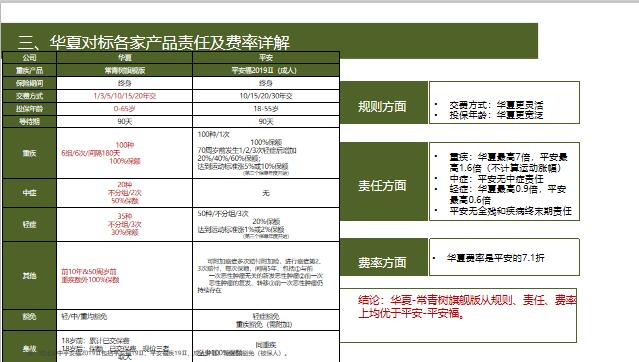The width and height of the screenshot is (639, 362).
Task: Select the 华夏 column header cell
Action: (x=124, y=57)
